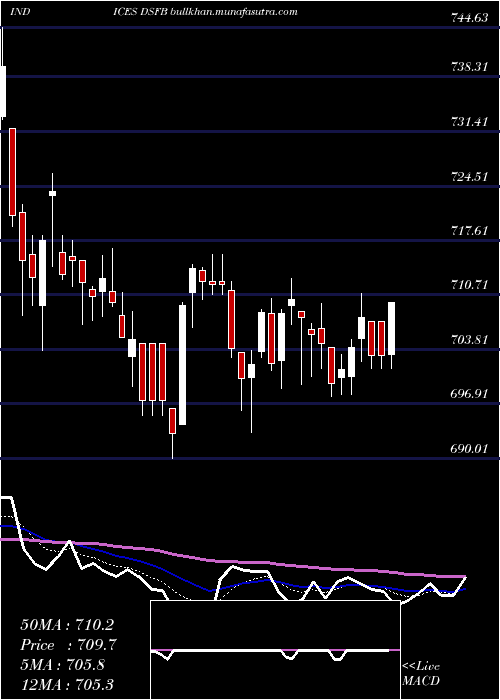500x700 pixels.
Task: Click the 696.91 price axis label
Action: tap(469, 394)
